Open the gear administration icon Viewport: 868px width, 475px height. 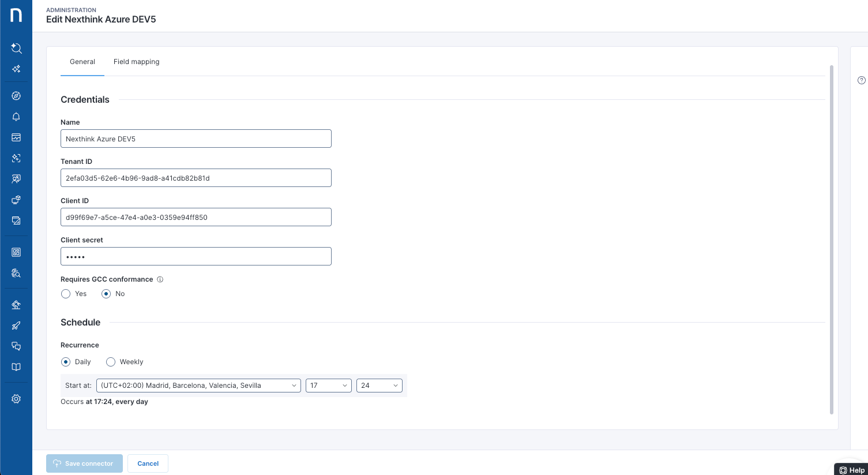click(16, 399)
